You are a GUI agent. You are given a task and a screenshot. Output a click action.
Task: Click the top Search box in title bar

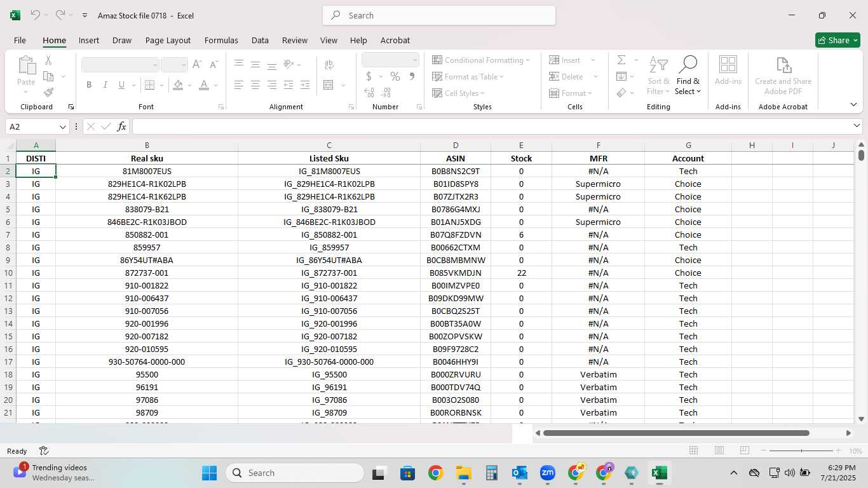439,15
